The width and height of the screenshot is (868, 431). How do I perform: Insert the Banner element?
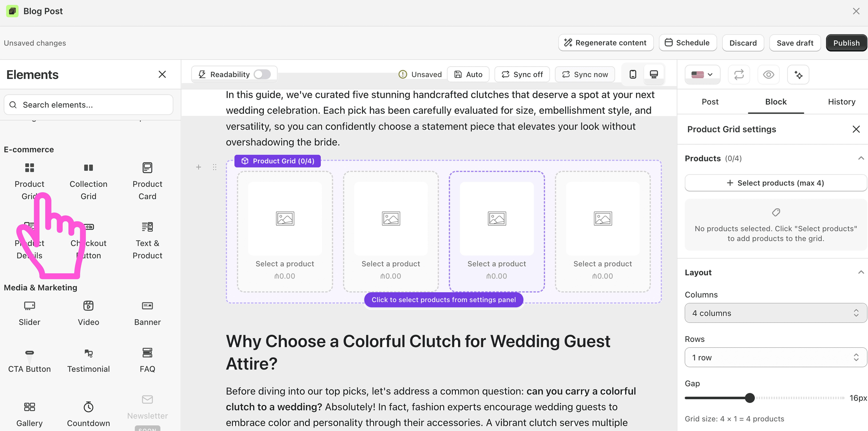coord(147,313)
